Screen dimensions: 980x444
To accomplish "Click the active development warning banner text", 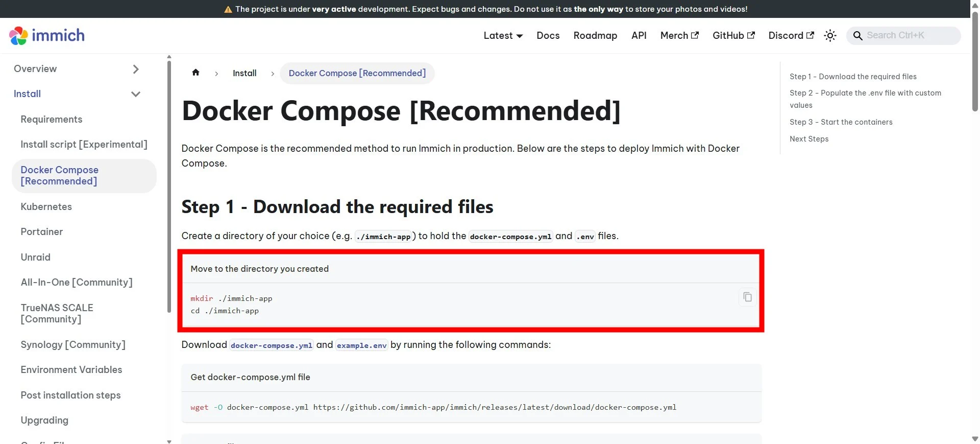I will coord(486,9).
